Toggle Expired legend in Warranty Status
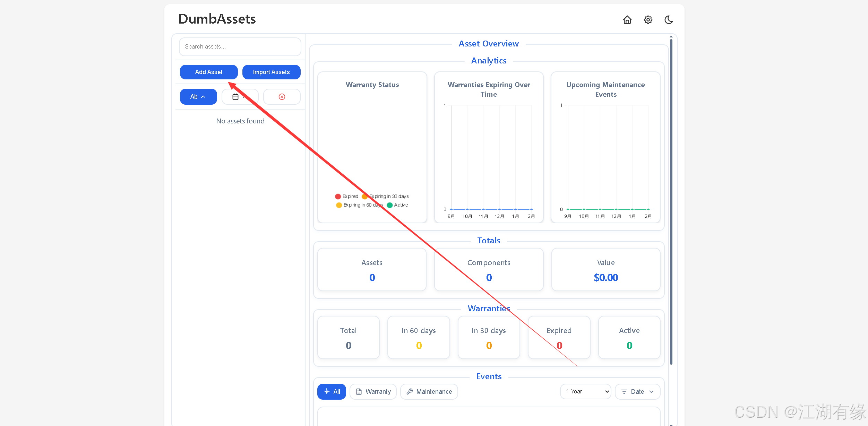 click(x=346, y=196)
